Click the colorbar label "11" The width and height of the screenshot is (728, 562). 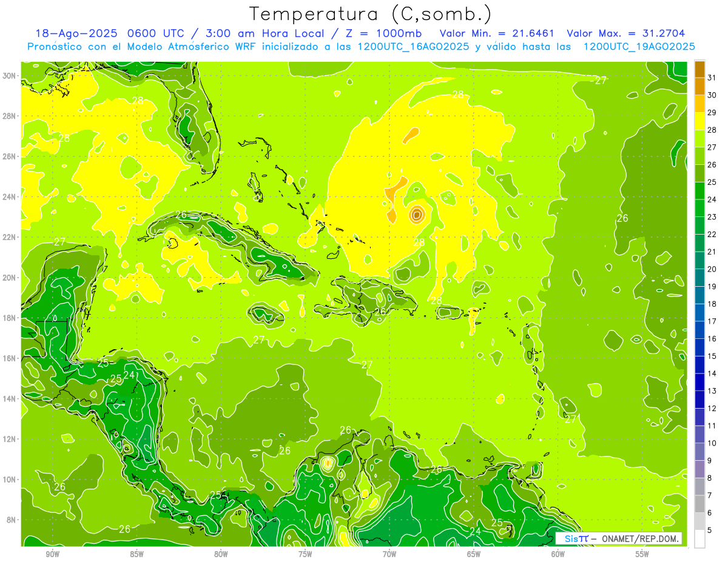712,426
